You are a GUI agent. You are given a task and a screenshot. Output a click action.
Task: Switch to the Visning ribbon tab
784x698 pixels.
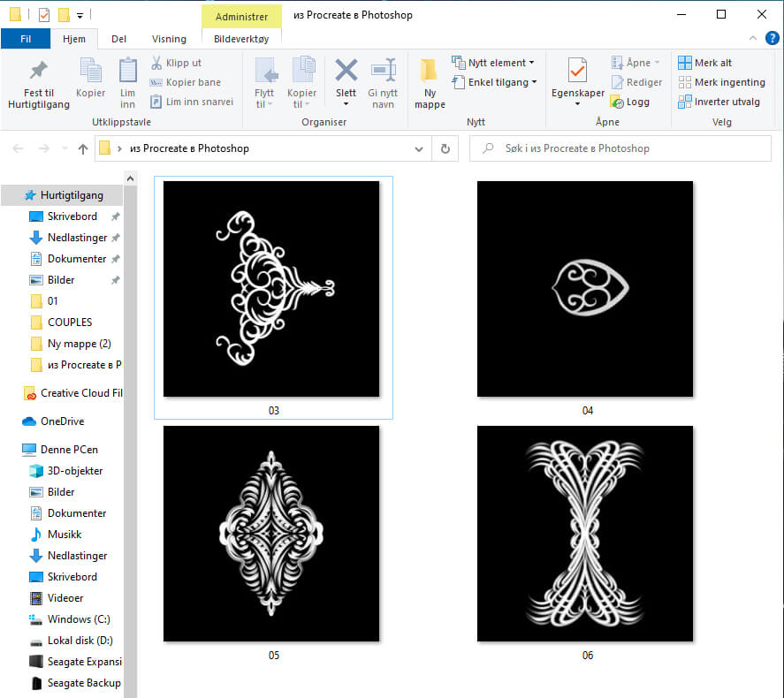click(169, 39)
